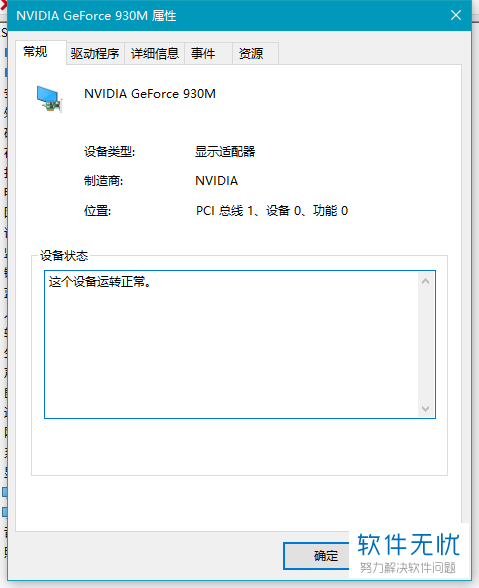Image resolution: width=479 pixels, height=588 pixels.
Task: Open the 资源 tab
Action: coord(255,54)
